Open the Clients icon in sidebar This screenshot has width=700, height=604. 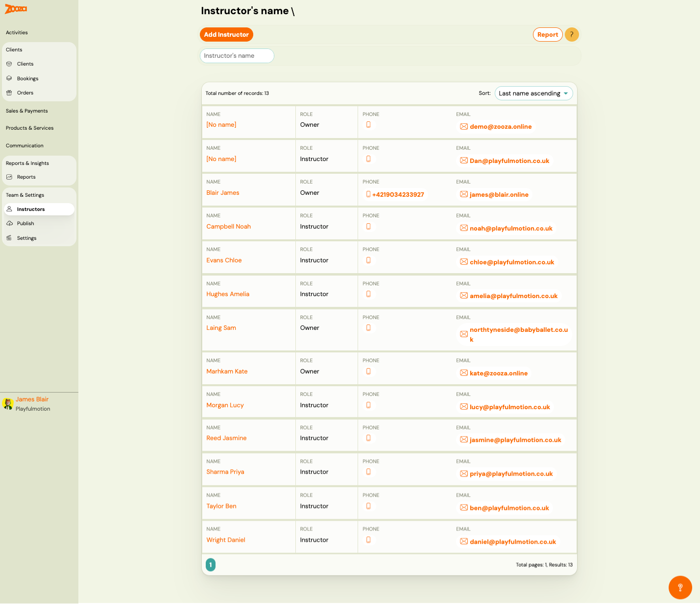pyautogui.click(x=9, y=64)
